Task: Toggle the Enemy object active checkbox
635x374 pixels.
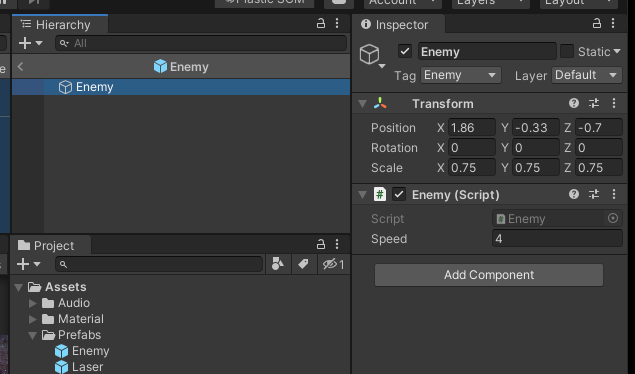Action: [x=405, y=51]
